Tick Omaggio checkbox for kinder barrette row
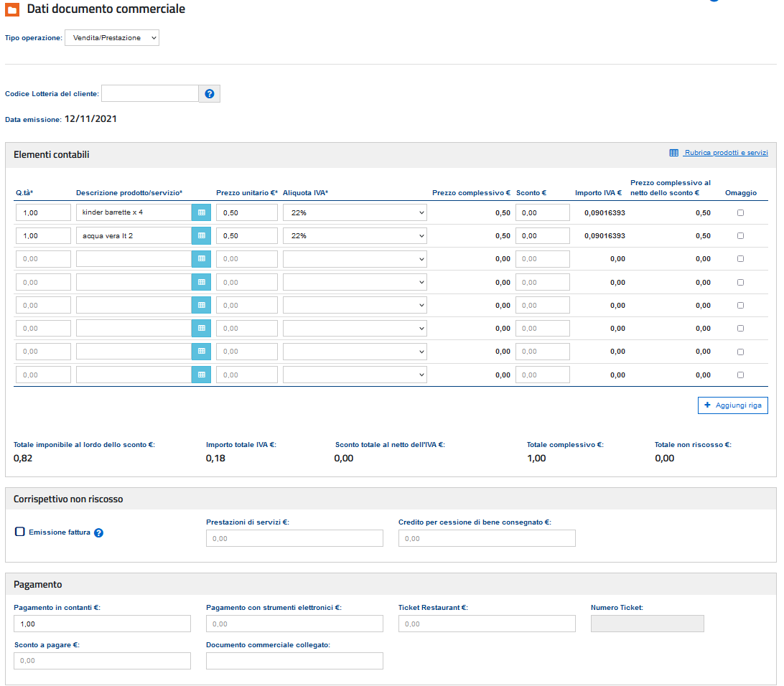The width and height of the screenshot is (784, 686). (740, 212)
